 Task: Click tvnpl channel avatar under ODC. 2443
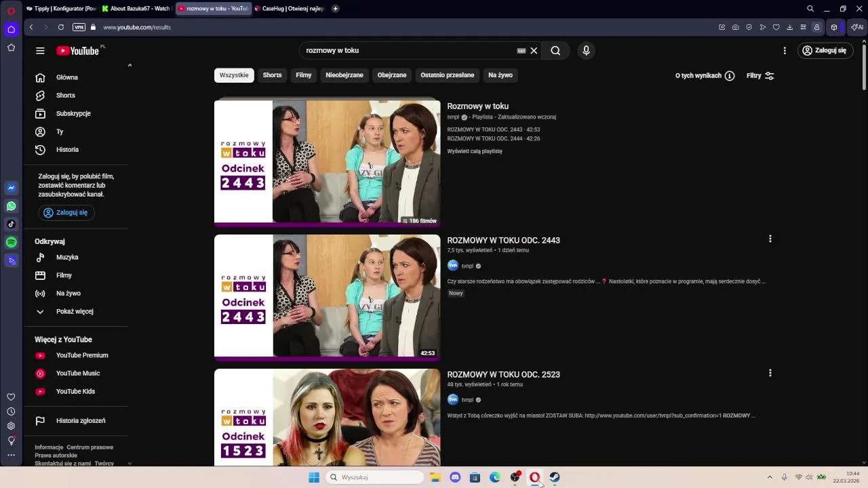click(453, 266)
